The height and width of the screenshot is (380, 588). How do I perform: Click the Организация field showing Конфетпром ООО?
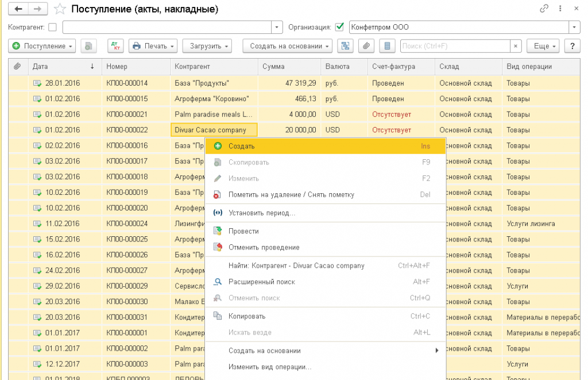tap(459, 27)
